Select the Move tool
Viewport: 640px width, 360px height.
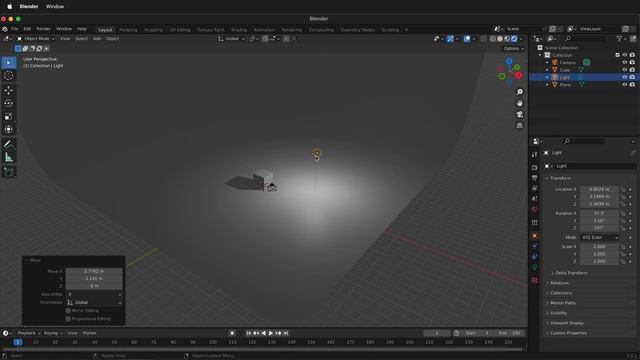tap(9, 90)
